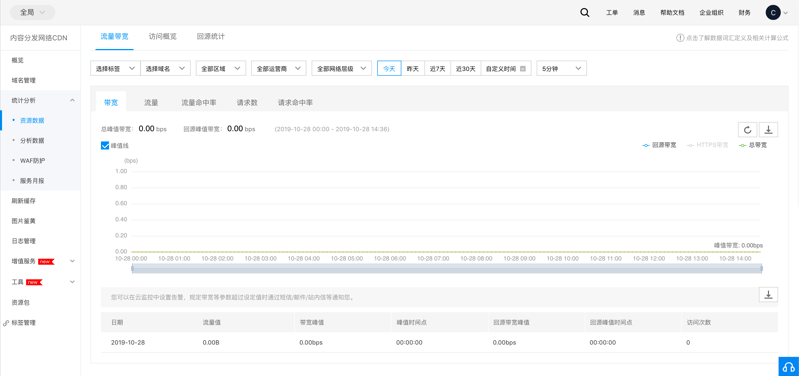Click the link icon beside 标签管理
The image size is (800, 376).
click(6, 323)
